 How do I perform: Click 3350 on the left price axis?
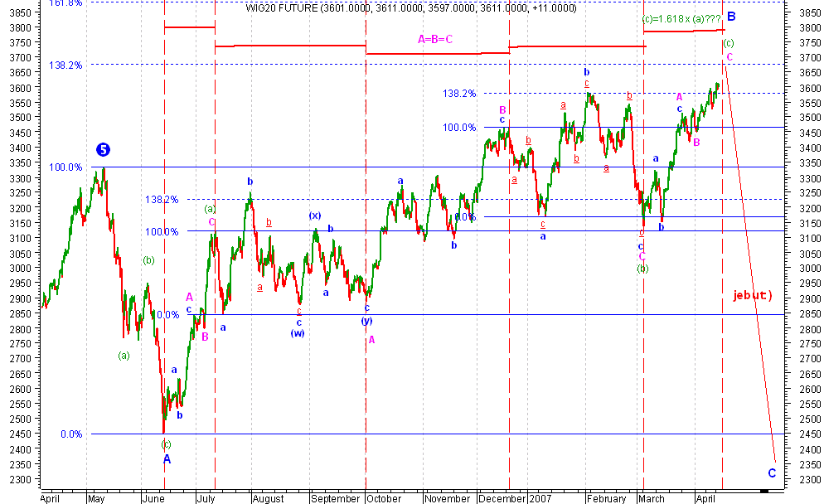pos(21,163)
